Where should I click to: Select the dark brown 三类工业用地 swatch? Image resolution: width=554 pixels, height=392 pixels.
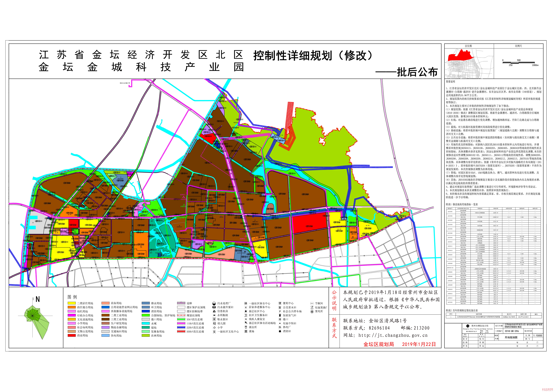pos(105,319)
